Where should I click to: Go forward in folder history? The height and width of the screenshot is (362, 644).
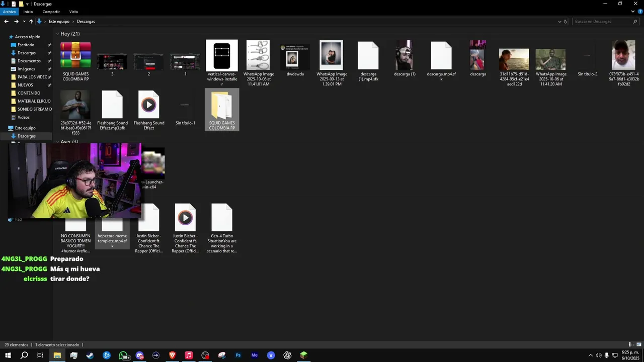tap(16, 22)
